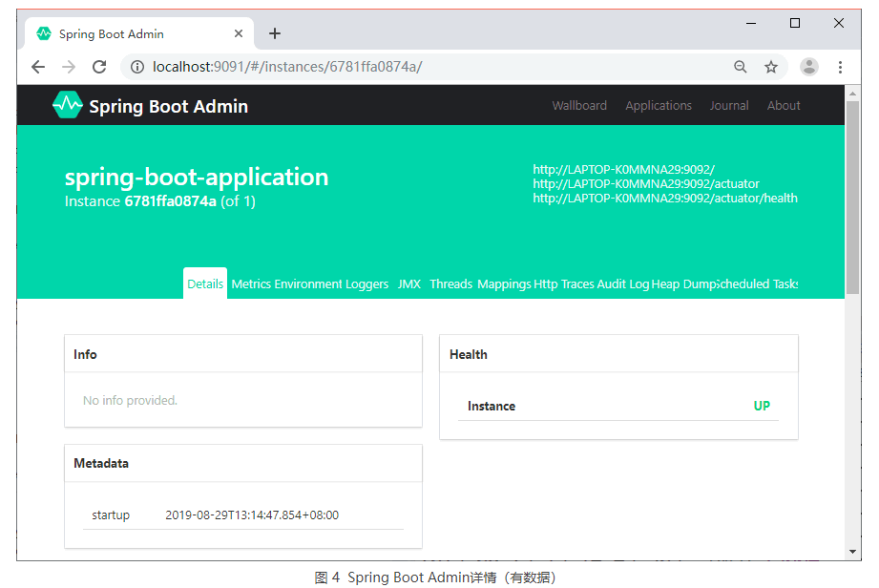Click the UP health status
The image size is (879, 588).
[762, 406]
